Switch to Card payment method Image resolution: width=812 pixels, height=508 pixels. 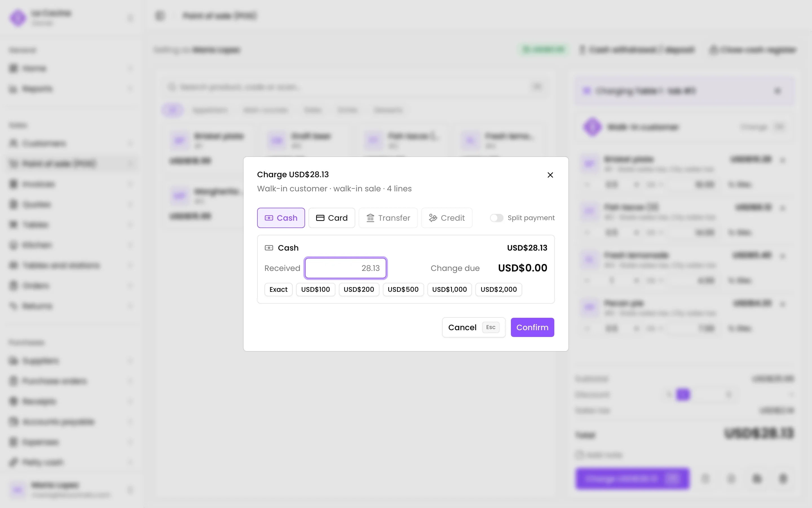coord(332,218)
